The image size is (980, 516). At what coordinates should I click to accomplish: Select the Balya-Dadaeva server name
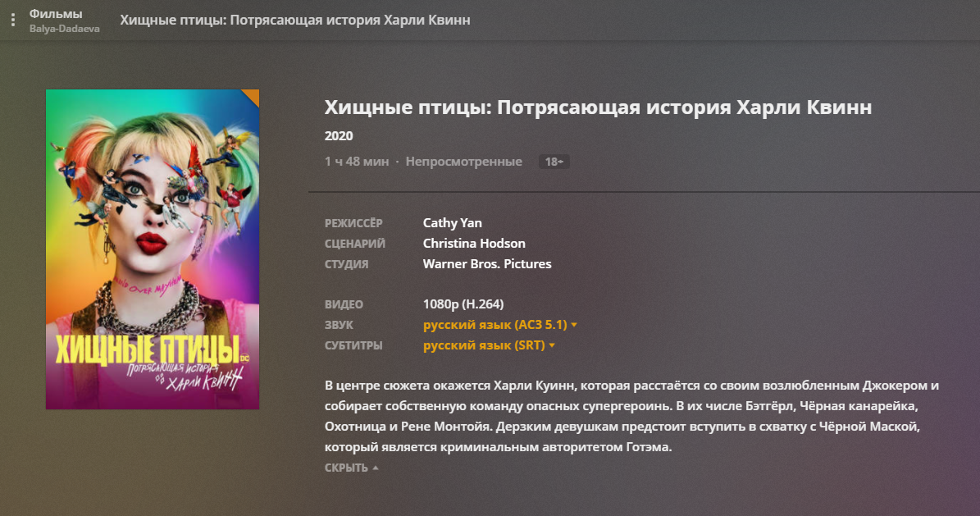[x=64, y=29]
